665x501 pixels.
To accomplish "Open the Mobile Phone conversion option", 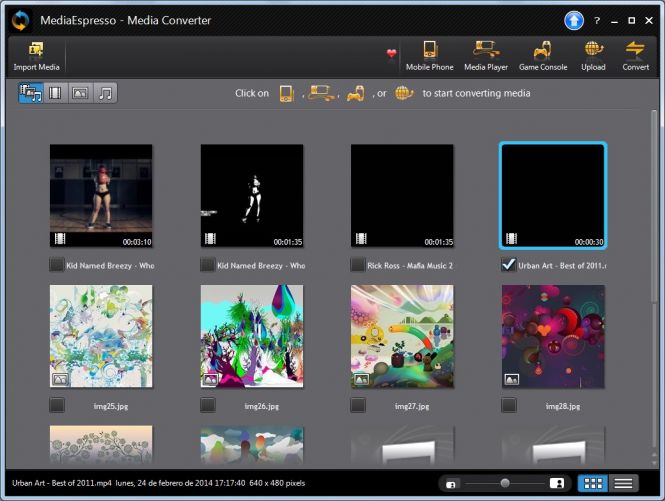I will pos(429,56).
